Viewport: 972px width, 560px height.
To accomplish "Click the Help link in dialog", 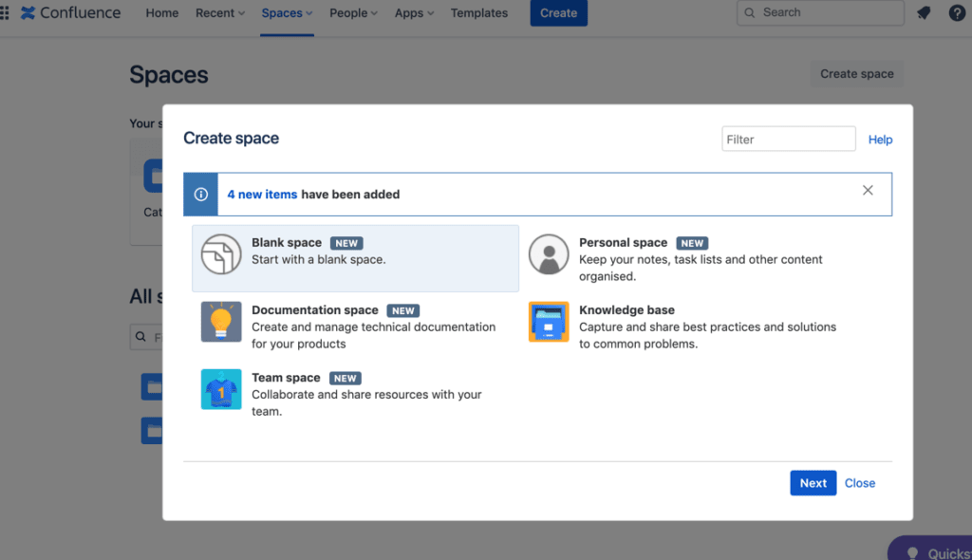I will pyautogui.click(x=880, y=140).
